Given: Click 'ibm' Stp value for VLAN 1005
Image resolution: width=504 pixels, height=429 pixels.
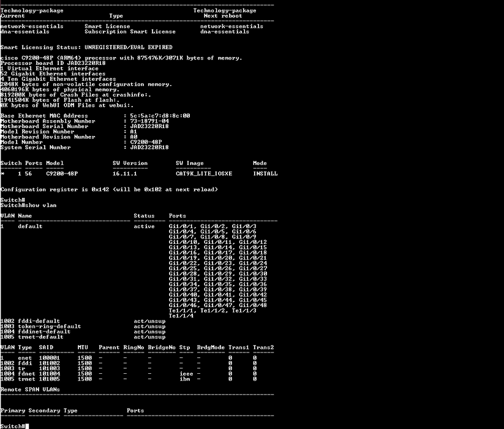Looking at the screenshot, I should tap(184, 379).
